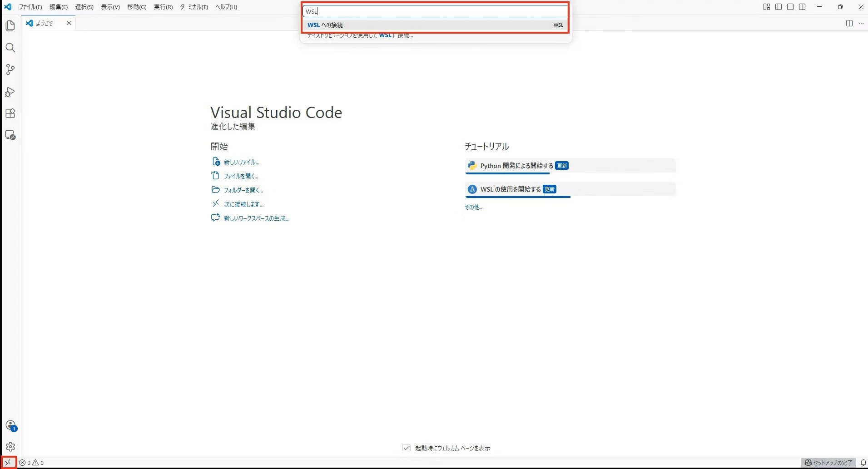Click the 次に接続します... link
The image size is (868, 469).
pos(243,204)
